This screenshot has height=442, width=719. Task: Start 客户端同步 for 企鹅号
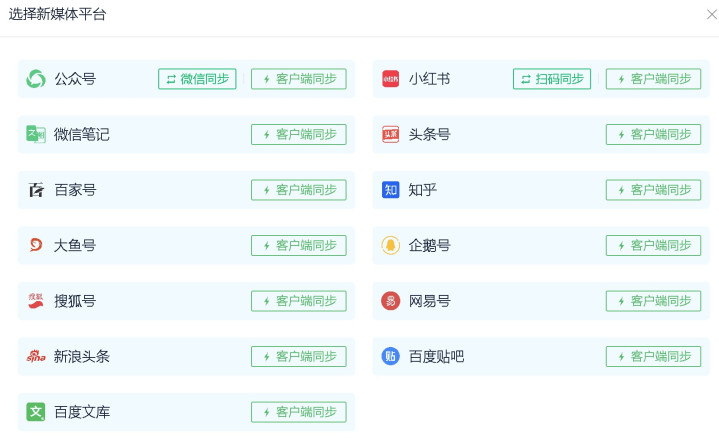point(653,245)
